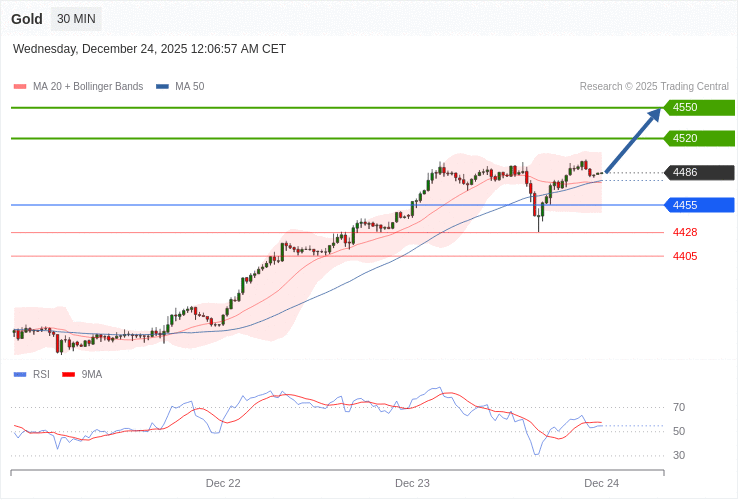Click the blue 4455 pivot price tag
Viewport: 738px width, 500px height.
699,205
